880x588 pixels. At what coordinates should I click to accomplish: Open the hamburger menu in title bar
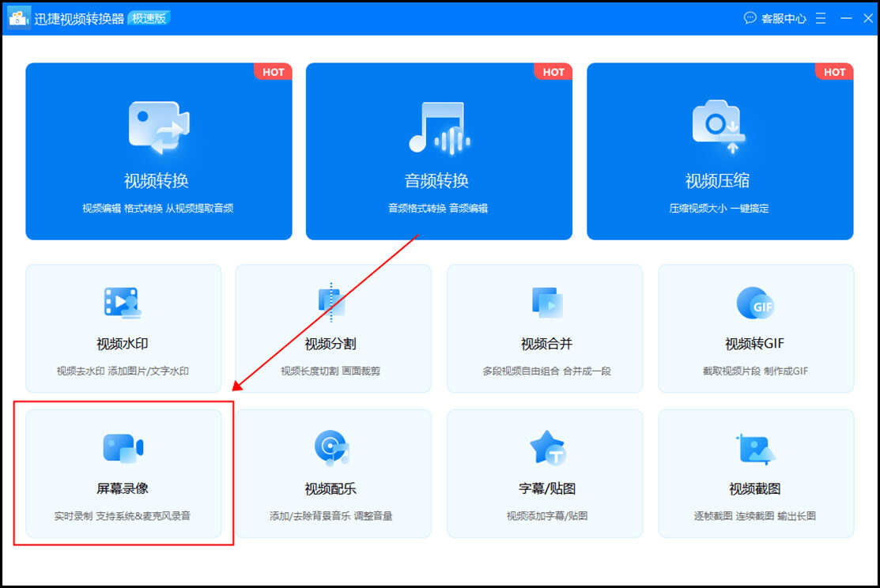point(821,18)
